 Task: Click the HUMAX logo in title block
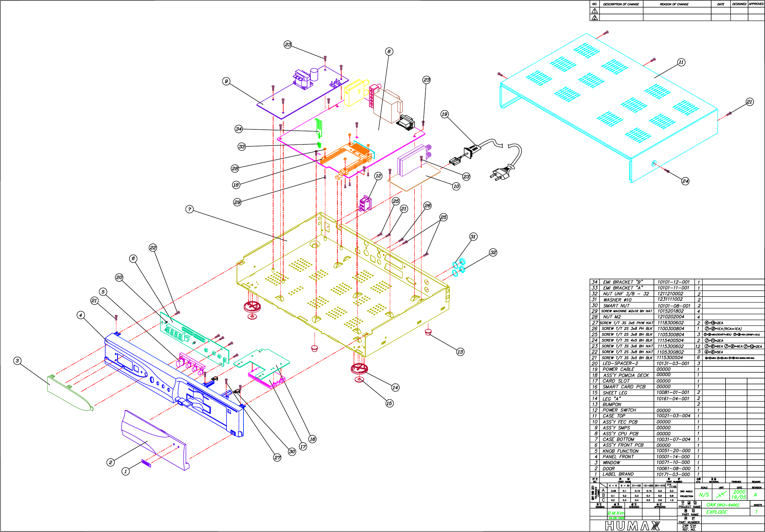click(x=632, y=526)
